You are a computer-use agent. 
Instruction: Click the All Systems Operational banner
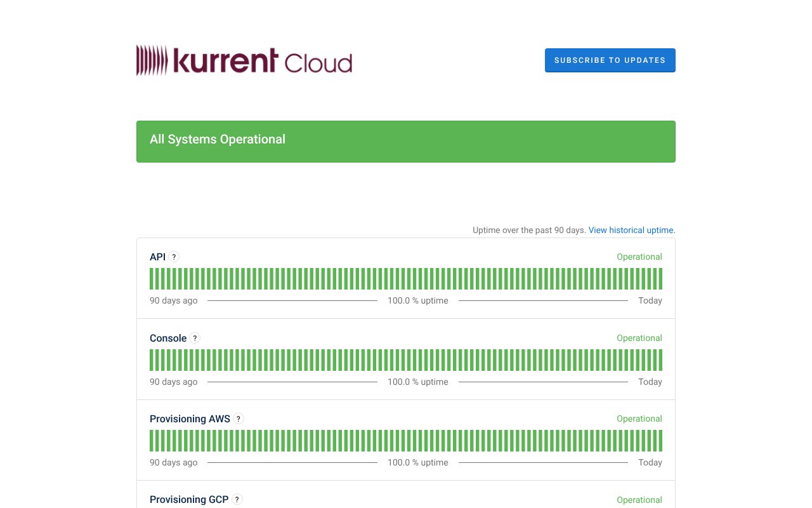click(x=406, y=141)
